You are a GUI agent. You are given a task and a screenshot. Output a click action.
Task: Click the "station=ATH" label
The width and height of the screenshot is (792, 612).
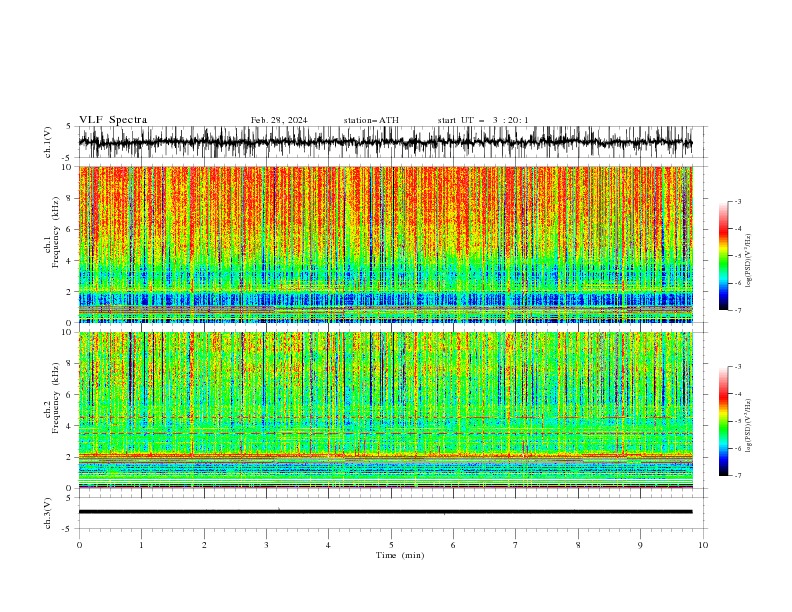click(x=371, y=120)
